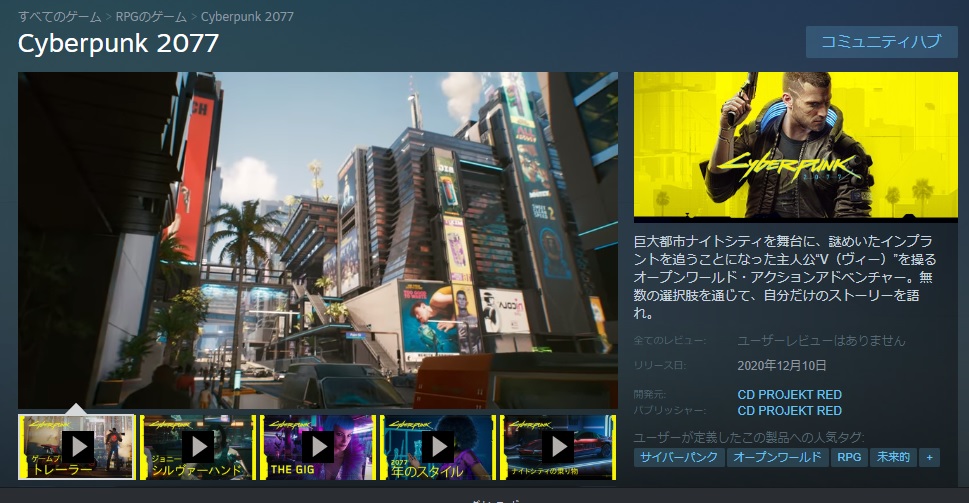Expand more tags with the plus button
The width and height of the screenshot is (969, 503).
click(x=930, y=457)
